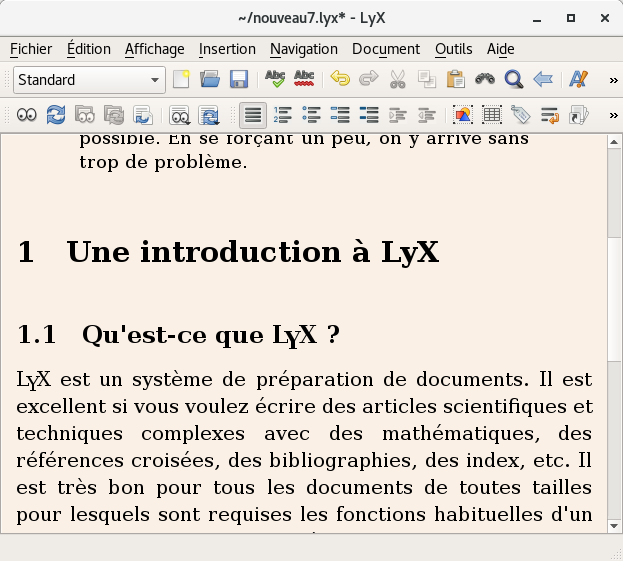Decrease depth with the outdent icon
The height and width of the screenshot is (561, 623).
click(427, 115)
